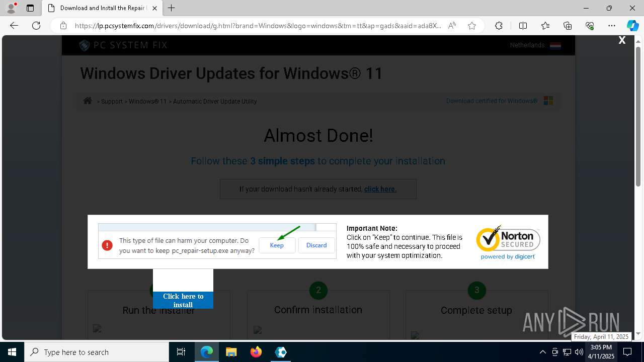Click the 'Click here to install' button

[183, 300]
